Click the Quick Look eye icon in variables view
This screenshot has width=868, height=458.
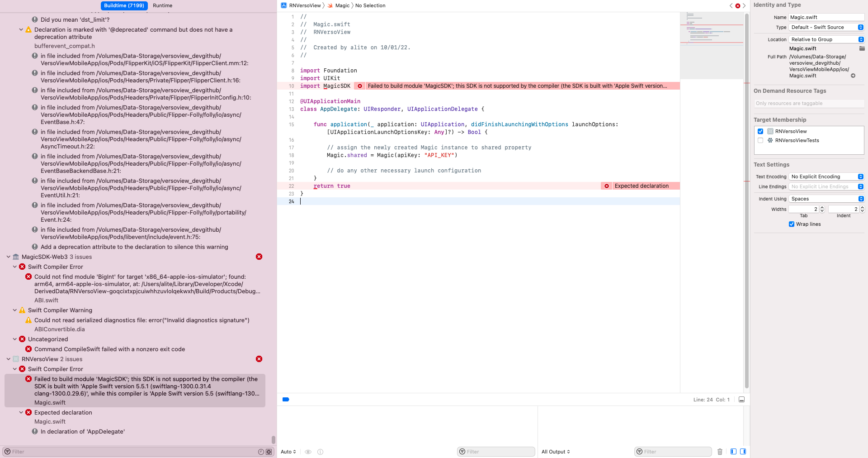click(308, 452)
